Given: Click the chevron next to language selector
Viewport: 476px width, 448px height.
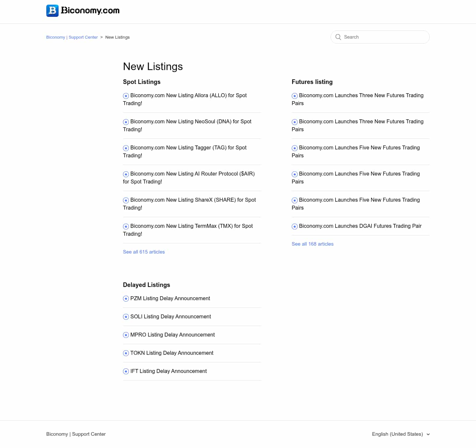Looking at the screenshot, I should 428,434.
